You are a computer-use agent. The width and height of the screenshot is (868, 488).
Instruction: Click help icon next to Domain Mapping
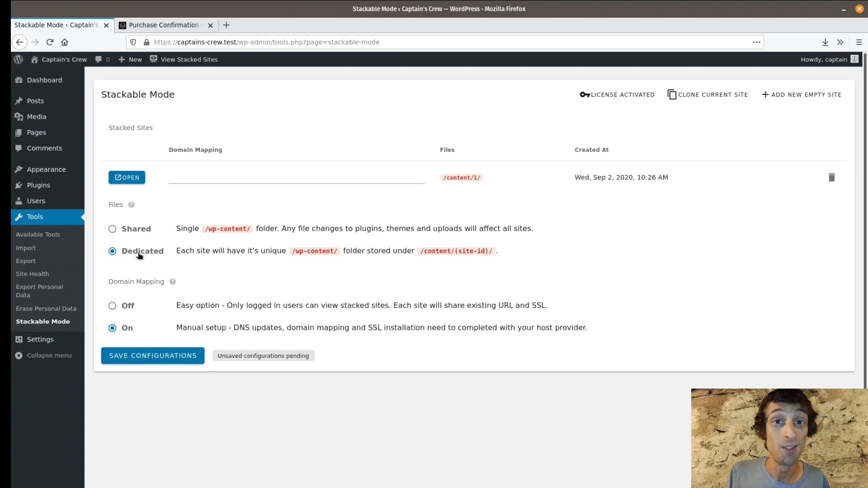172,282
